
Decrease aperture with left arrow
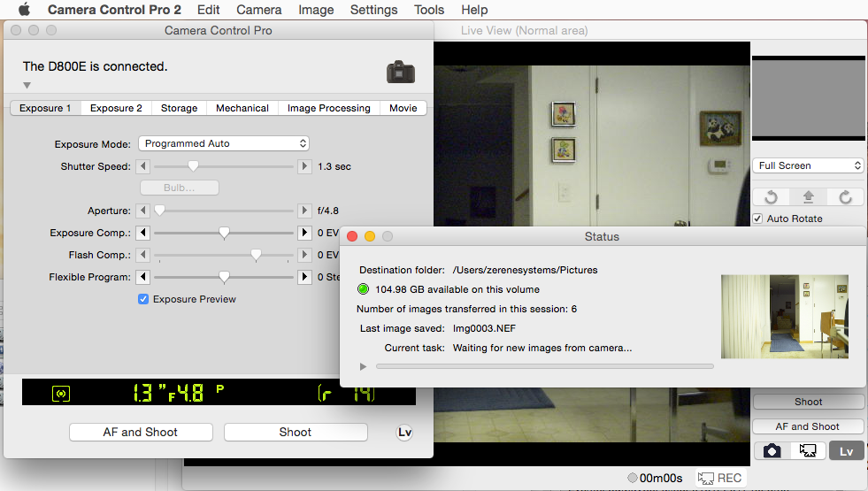(x=142, y=211)
